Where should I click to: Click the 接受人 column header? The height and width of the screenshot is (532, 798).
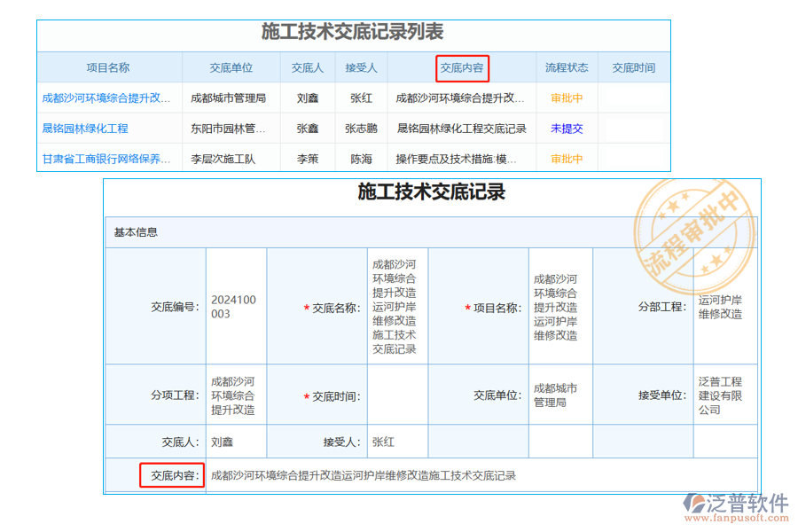(x=362, y=67)
